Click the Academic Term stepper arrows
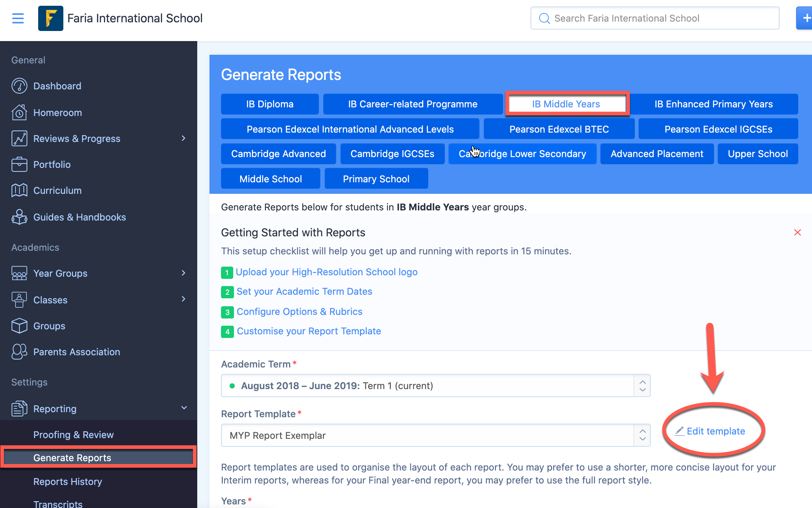Image resolution: width=812 pixels, height=508 pixels. [642, 386]
